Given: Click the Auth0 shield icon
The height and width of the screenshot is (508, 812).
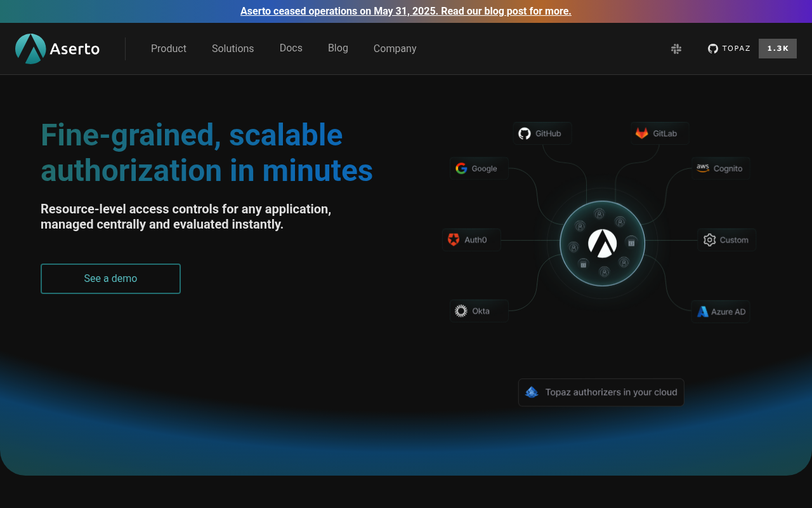Looking at the screenshot, I should point(454,240).
